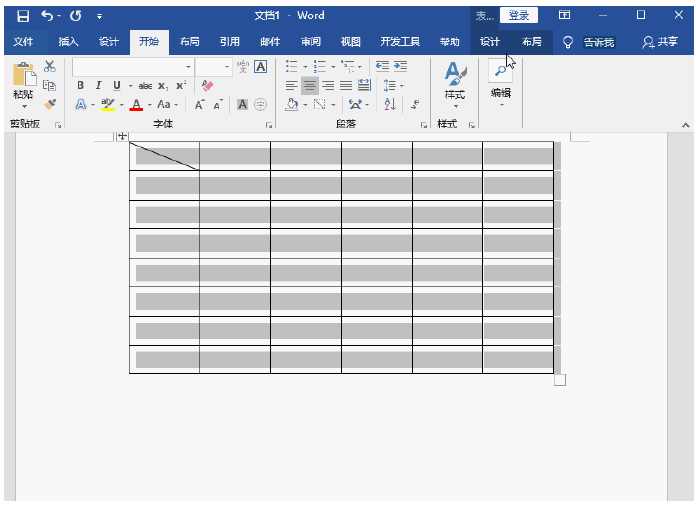Increase paragraph indent
The image size is (696, 506).
coord(400,67)
